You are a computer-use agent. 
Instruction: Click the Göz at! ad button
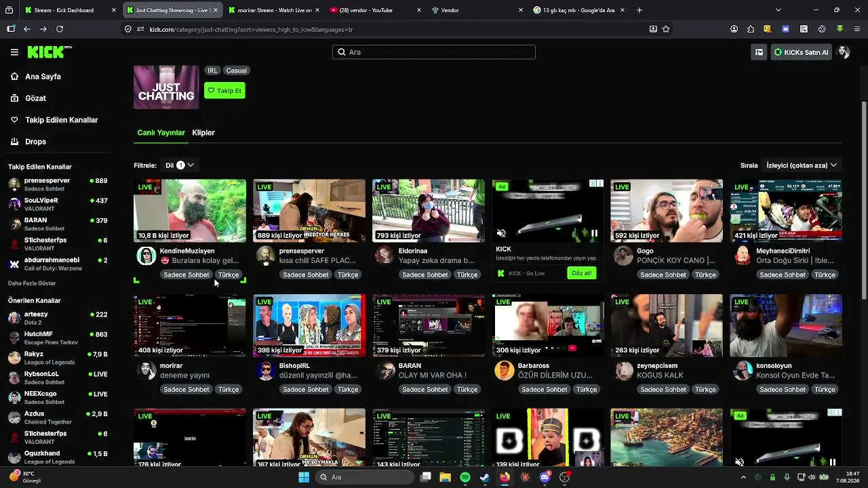pos(582,273)
